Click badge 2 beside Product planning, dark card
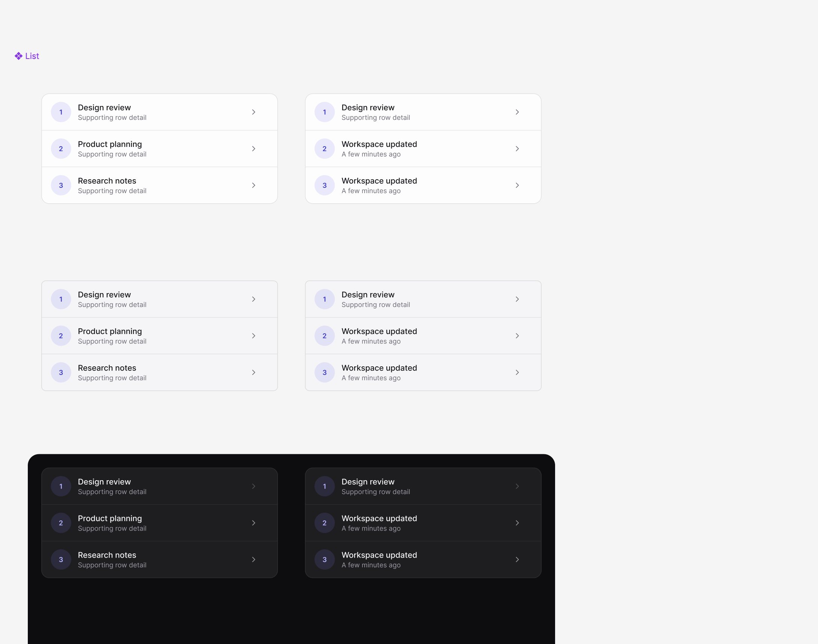The width and height of the screenshot is (818, 644). pyautogui.click(x=61, y=523)
